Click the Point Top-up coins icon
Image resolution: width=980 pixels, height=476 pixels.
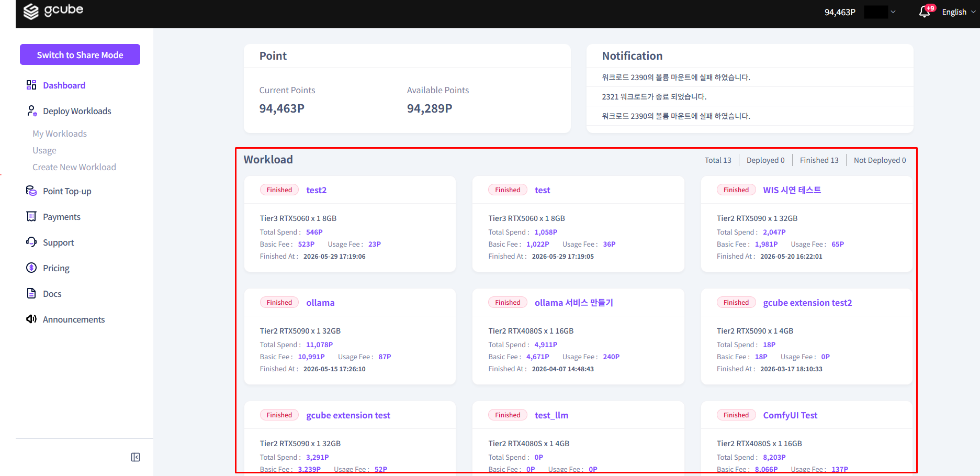click(x=31, y=191)
